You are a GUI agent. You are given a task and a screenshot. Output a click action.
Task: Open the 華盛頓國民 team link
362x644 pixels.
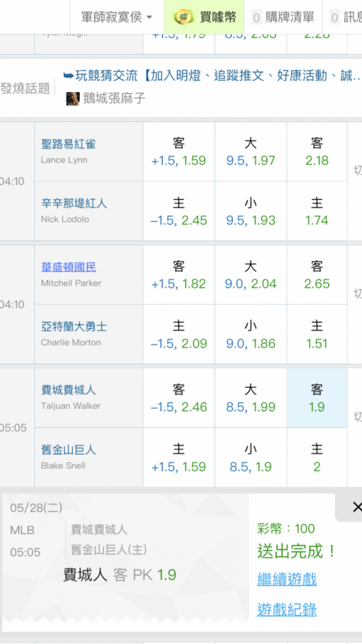coord(69,267)
